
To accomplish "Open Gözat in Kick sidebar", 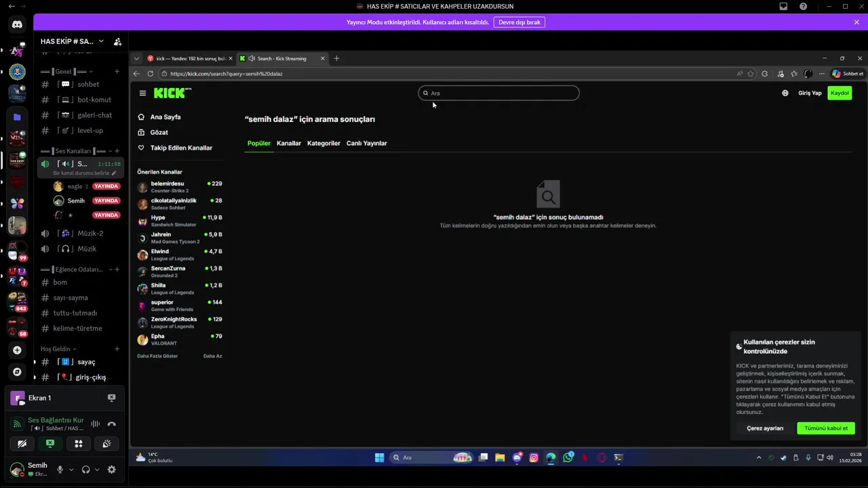I will pos(159,132).
